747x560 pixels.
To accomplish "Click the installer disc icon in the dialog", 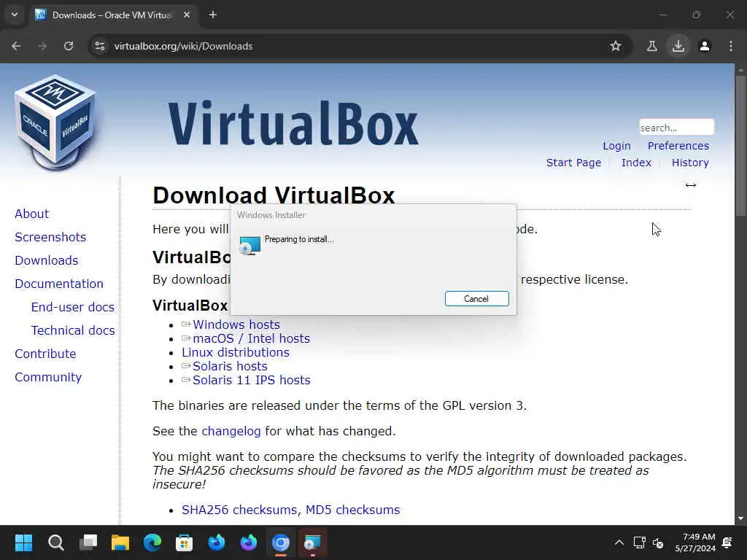I will click(249, 245).
